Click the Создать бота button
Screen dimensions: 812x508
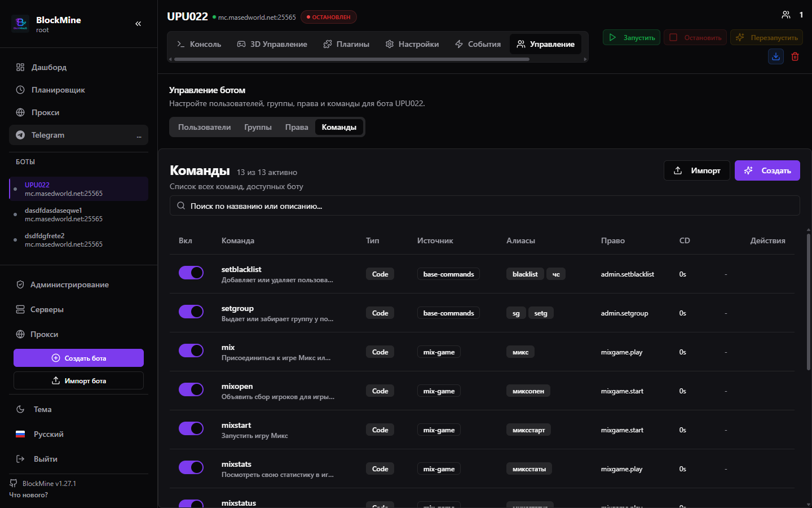click(78, 358)
